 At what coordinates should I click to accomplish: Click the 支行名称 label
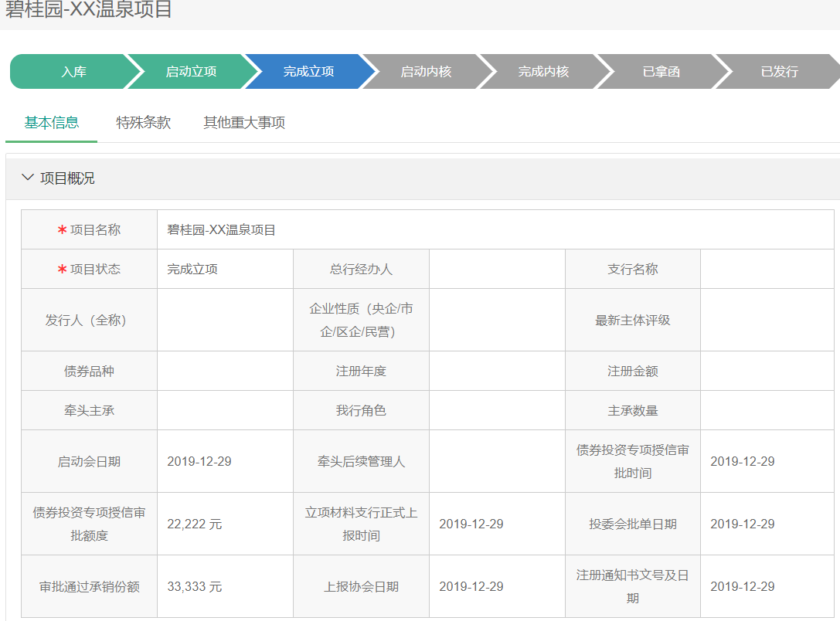click(x=633, y=269)
